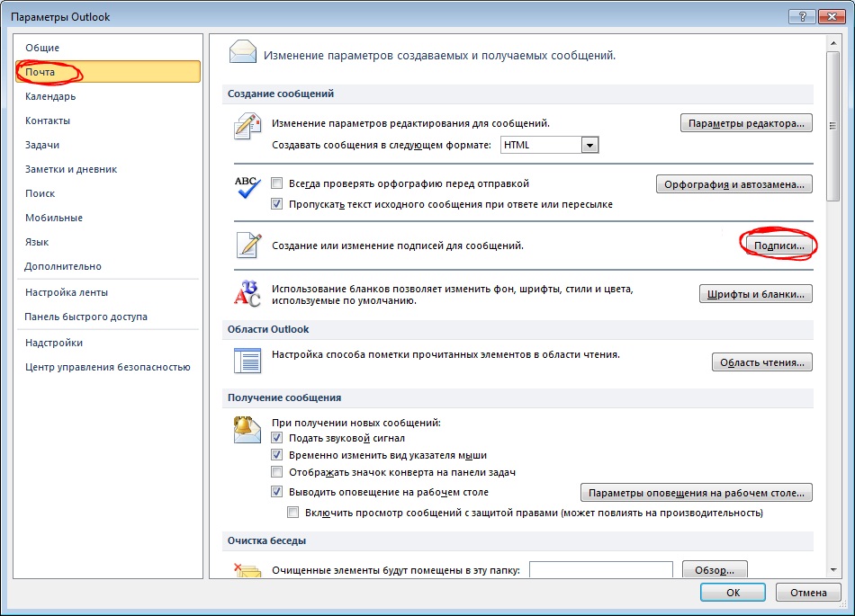The height and width of the screenshot is (616, 855).
Task: Toggle always check spelling before sending
Action: point(277,183)
